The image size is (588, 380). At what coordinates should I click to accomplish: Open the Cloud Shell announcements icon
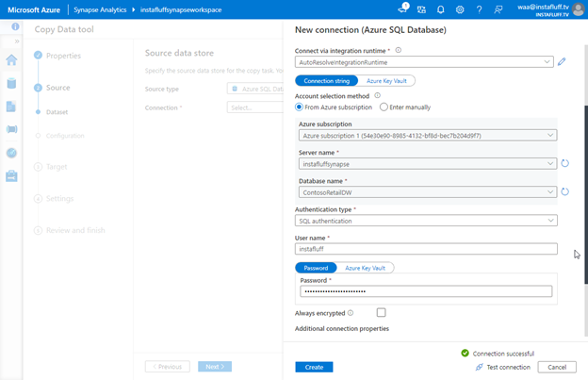(x=403, y=8)
